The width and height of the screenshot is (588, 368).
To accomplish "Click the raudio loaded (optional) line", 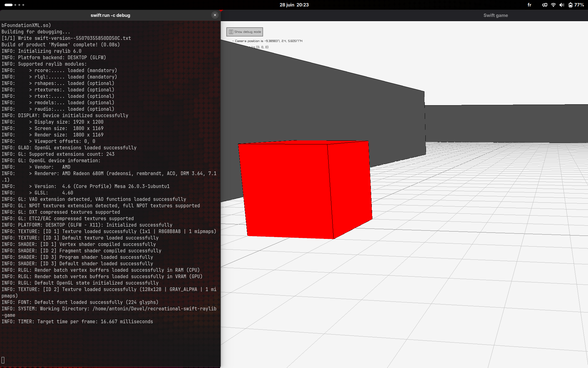I will tap(58, 109).
